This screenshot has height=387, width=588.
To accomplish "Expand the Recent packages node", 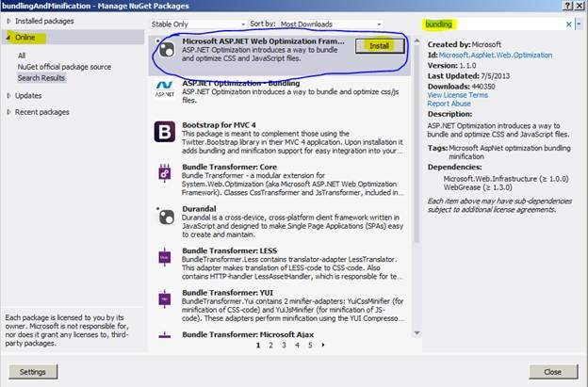I will (9, 112).
